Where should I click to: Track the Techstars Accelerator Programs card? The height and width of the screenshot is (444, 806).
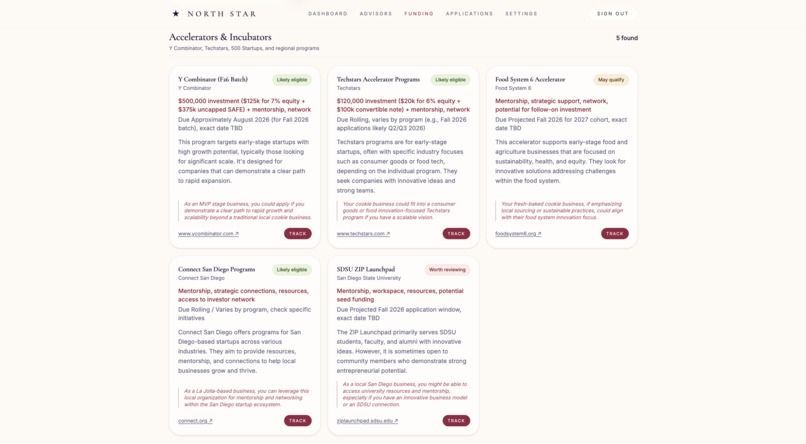coord(456,234)
